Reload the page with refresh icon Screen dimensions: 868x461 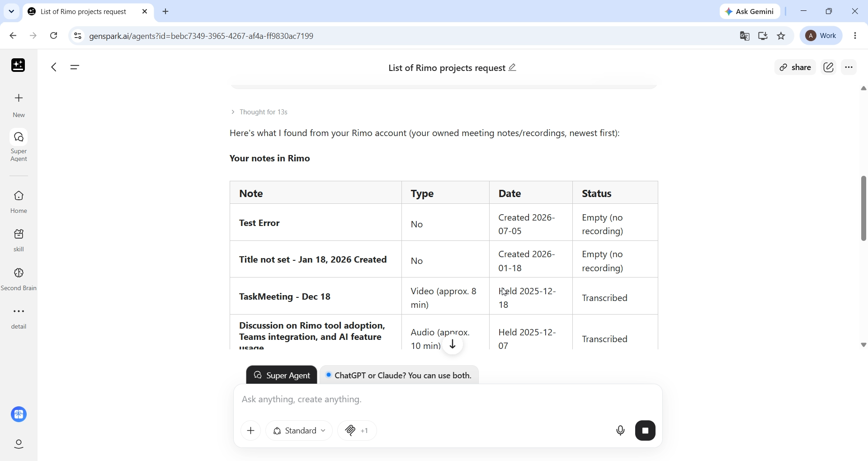(x=54, y=36)
